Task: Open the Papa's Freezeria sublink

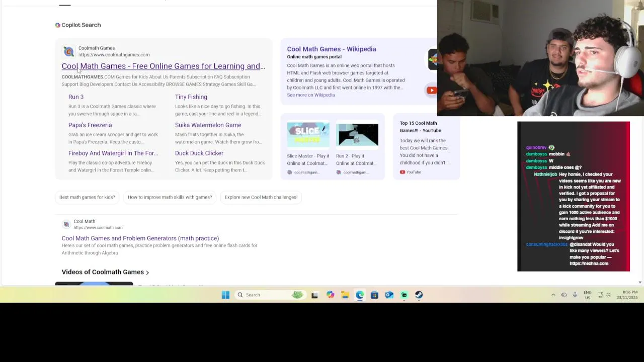Action: click(90, 125)
